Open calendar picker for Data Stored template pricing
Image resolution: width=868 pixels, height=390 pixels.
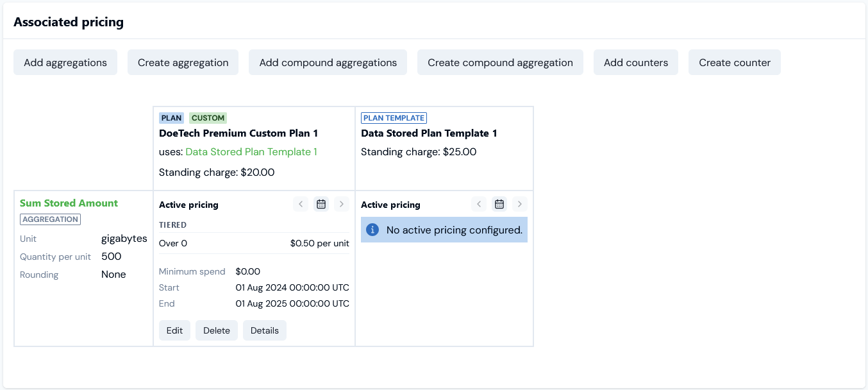point(499,204)
